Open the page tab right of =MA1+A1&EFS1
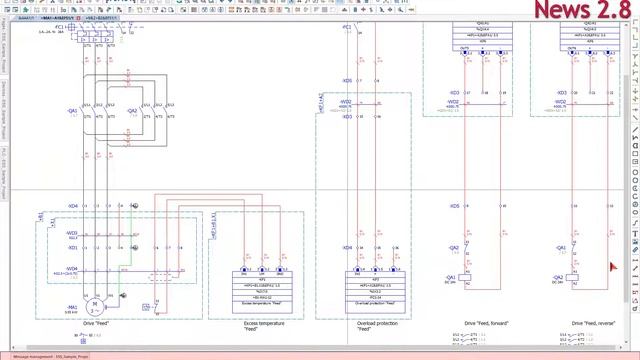640x360 pixels. coord(101,18)
